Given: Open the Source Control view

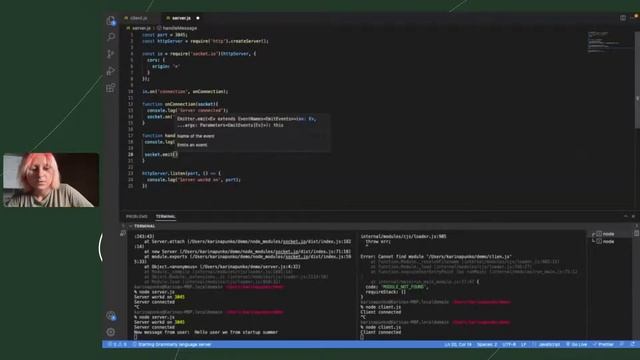Looking at the screenshot, I should [x=111, y=54].
